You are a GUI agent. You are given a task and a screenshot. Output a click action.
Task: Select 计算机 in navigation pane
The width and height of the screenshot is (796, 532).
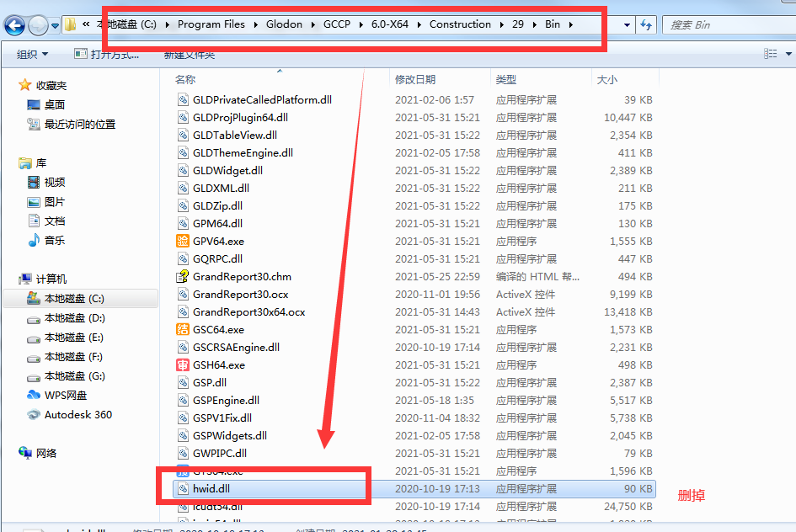click(x=43, y=279)
